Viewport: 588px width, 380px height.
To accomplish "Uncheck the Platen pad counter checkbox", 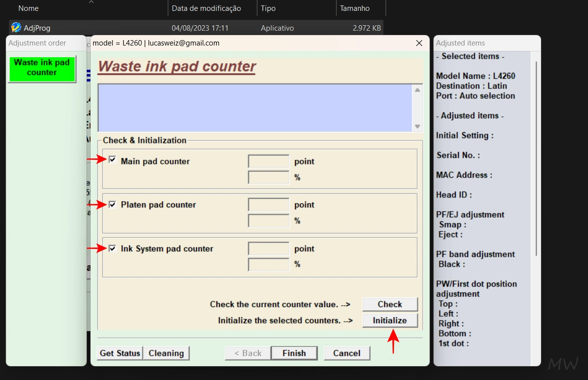I will [113, 204].
